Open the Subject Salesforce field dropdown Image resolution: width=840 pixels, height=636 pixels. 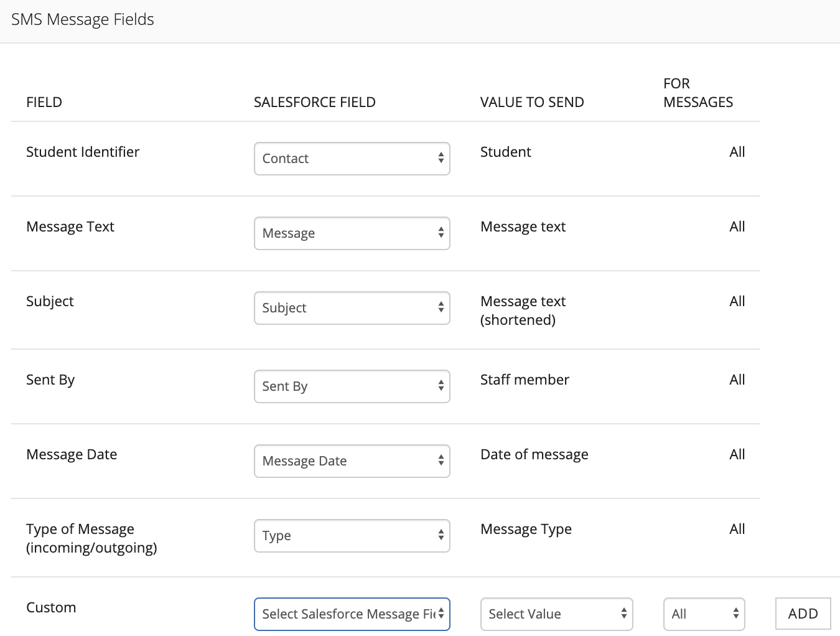click(352, 308)
